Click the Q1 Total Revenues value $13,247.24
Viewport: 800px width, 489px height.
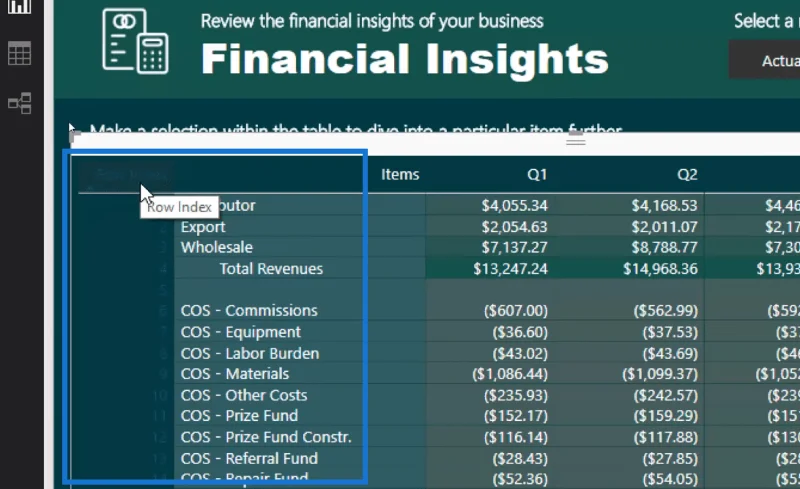[x=510, y=268]
